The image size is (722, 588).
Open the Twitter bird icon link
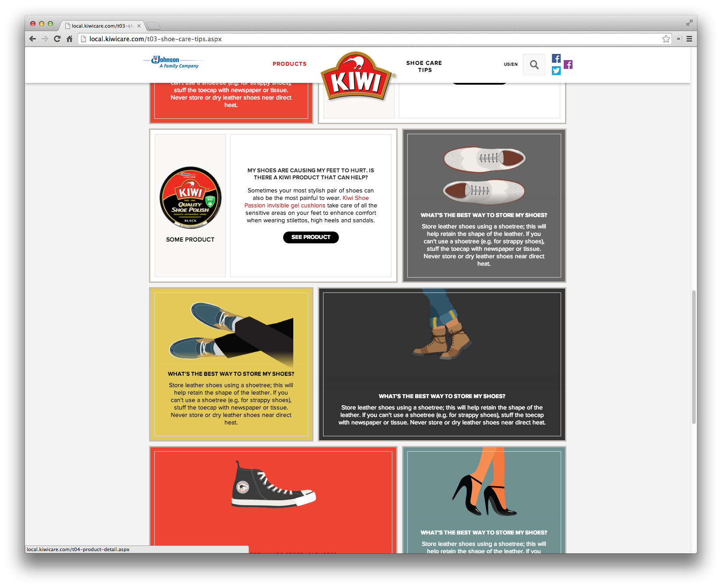coord(556,71)
